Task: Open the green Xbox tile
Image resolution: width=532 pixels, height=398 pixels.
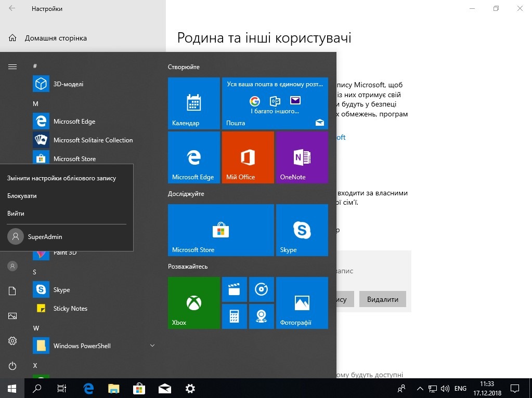Action: 194,303
